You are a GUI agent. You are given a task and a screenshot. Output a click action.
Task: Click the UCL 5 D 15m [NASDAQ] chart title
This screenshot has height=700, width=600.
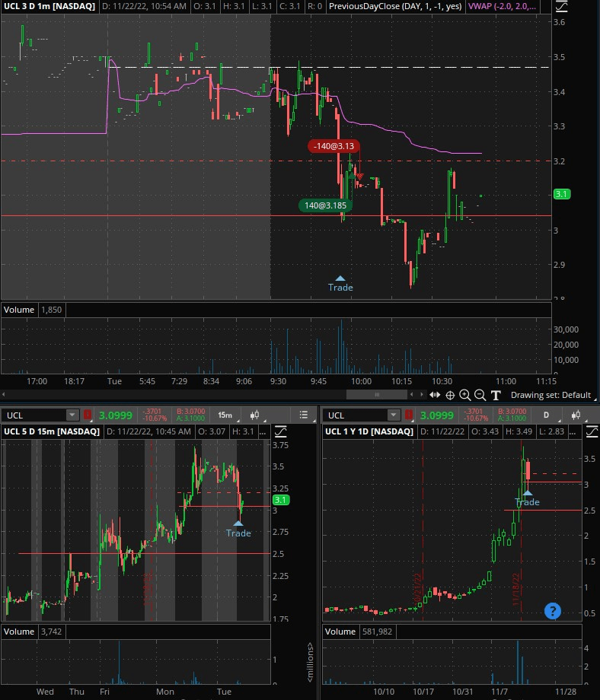point(52,431)
